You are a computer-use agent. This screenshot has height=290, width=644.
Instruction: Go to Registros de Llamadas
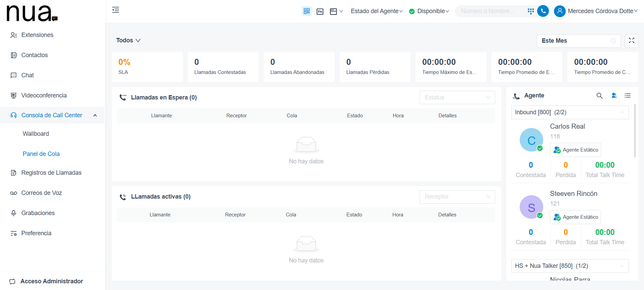[51, 173]
